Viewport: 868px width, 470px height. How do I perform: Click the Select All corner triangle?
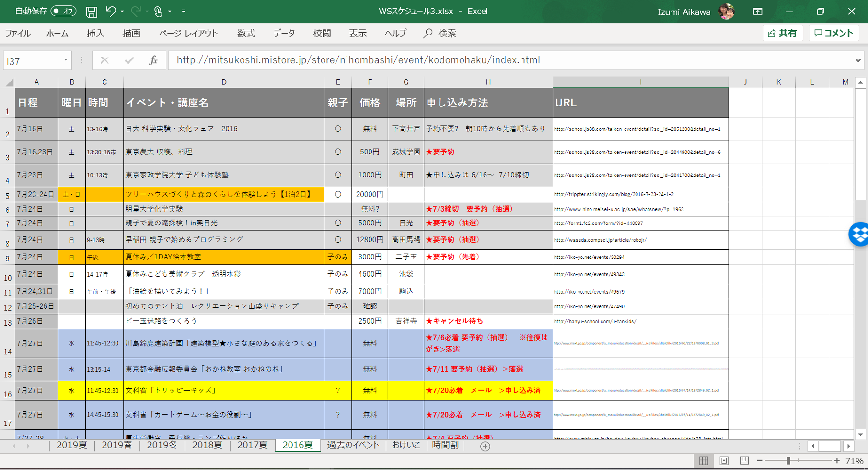[x=10, y=82]
